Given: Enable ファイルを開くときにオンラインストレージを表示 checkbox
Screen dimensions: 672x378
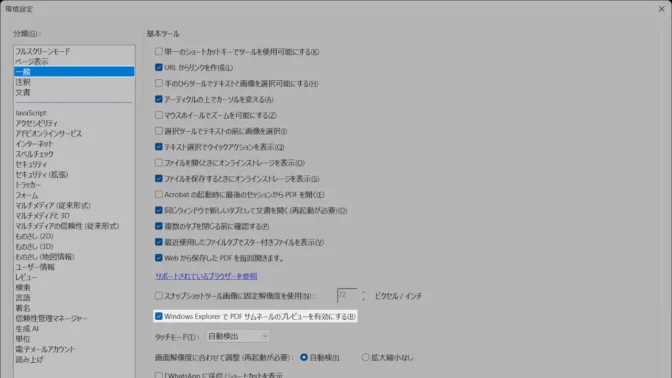Looking at the screenshot, I should (159, 162).
